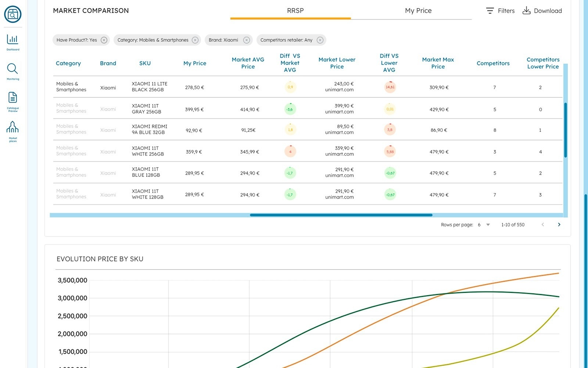The width and height of the screenshot is (588, 368).
Task: Sort the table by My Price column
Action: 195,63
